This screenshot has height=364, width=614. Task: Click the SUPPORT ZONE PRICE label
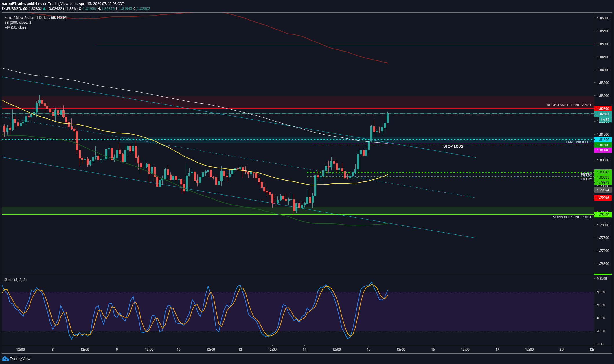pyautogui.click(x=572, y=217)
